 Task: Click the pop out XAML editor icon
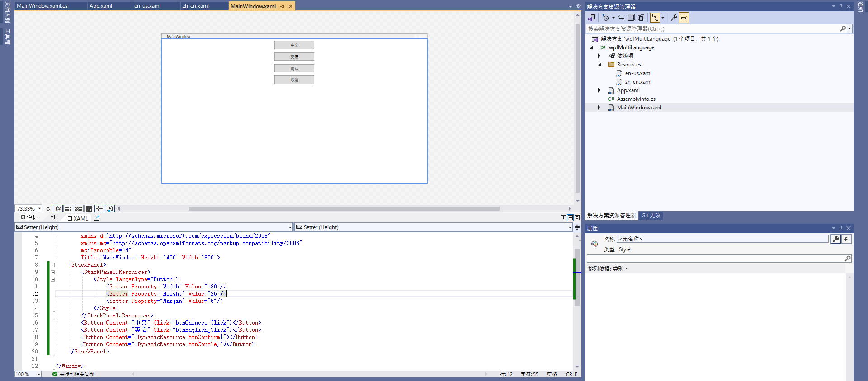tap(96, 218)
